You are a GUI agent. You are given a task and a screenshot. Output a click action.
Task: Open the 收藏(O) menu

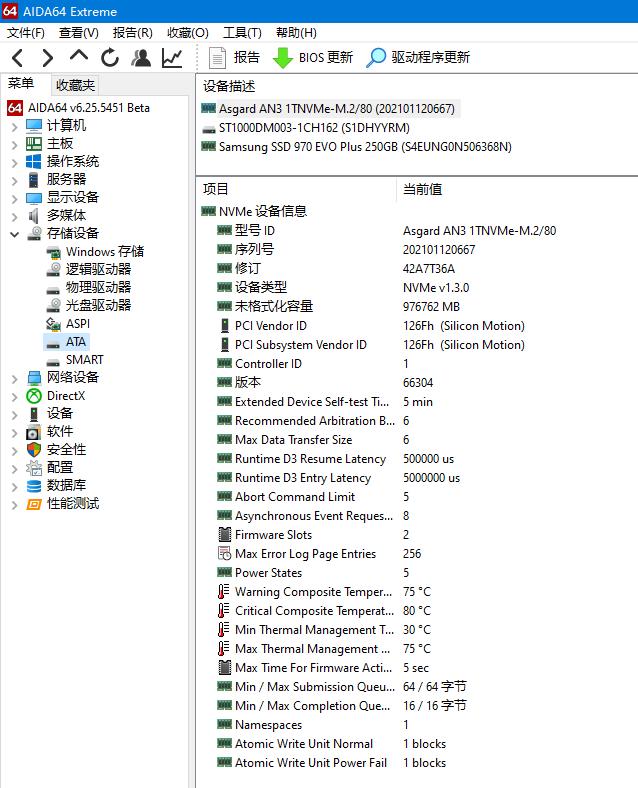click(187, 33)
